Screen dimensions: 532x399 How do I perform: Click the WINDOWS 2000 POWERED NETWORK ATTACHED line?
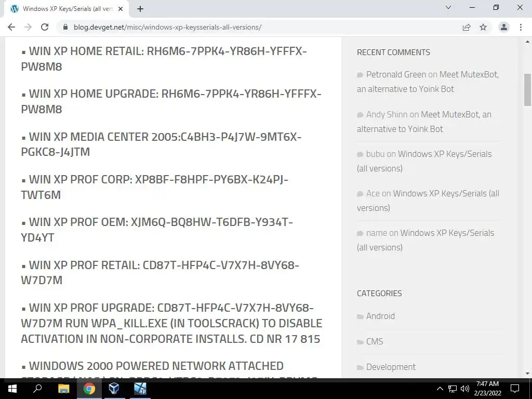point(153,366)
